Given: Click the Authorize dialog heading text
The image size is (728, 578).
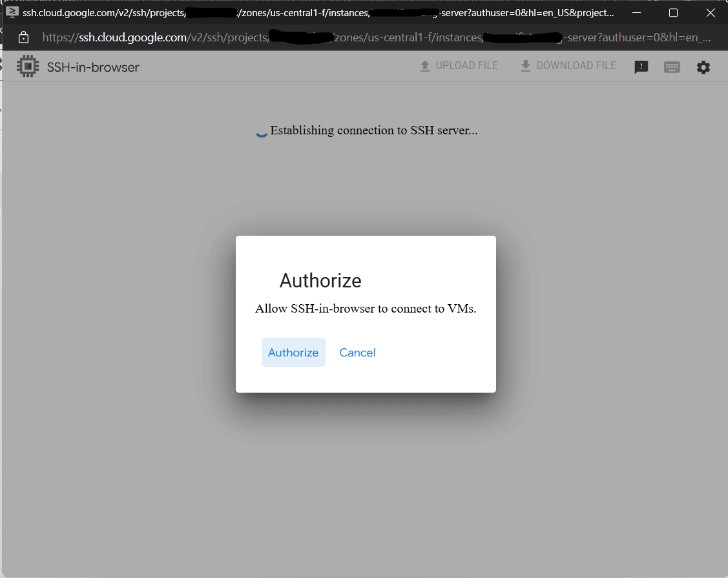Looking at the screenshot, I should click(x=320, y=280).
